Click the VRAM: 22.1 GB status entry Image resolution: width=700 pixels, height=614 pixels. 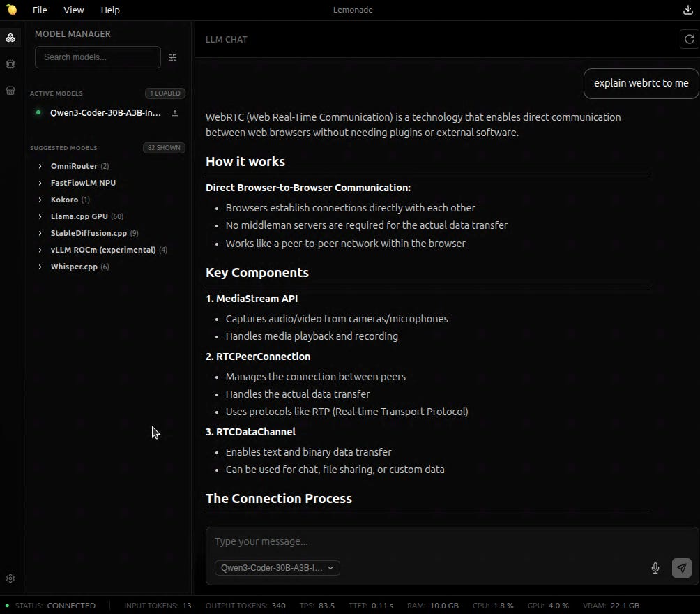pos(611,606)
